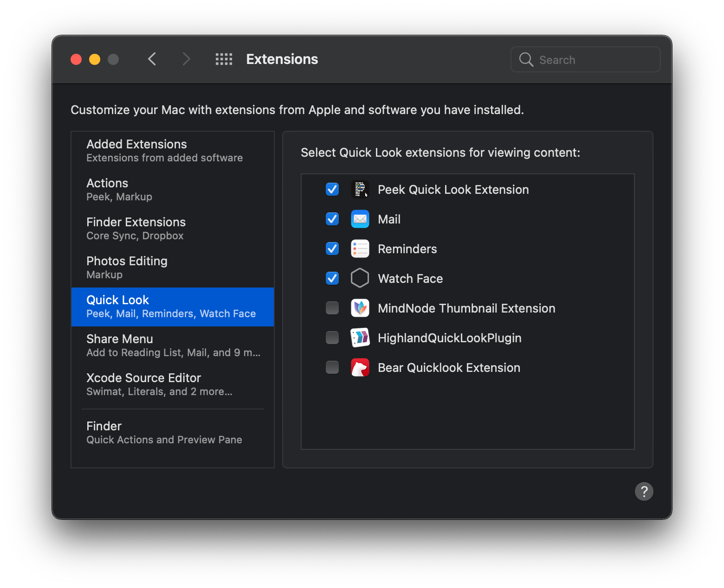Open Finder Extensions category
The height and width of the screenshot is (588, 724).
click(173, 229)
